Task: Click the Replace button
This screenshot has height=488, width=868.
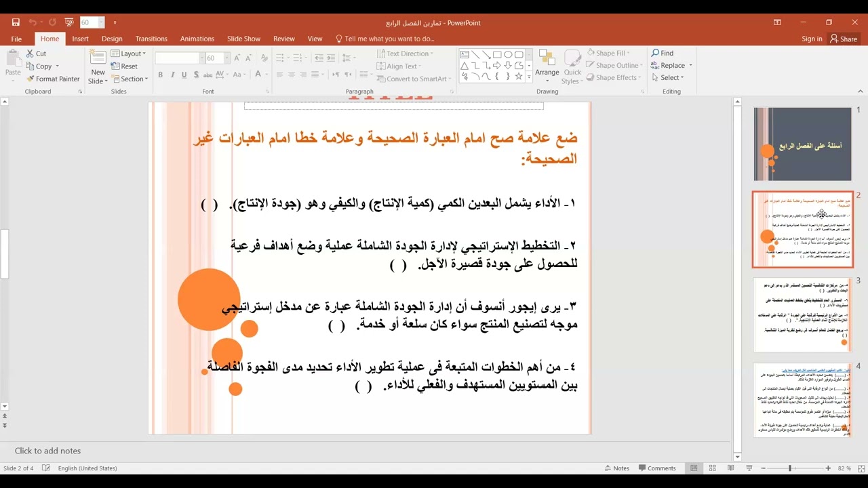Action: [668, 65]
